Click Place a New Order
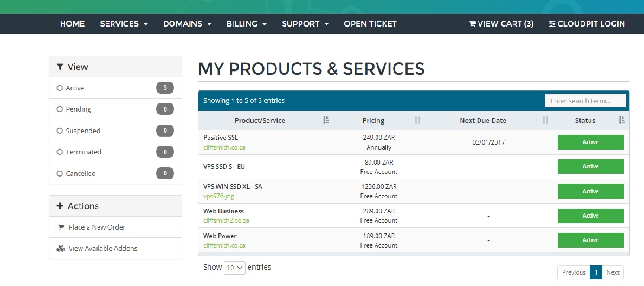Viewport: 644px width, 286px height. (97, 227)
